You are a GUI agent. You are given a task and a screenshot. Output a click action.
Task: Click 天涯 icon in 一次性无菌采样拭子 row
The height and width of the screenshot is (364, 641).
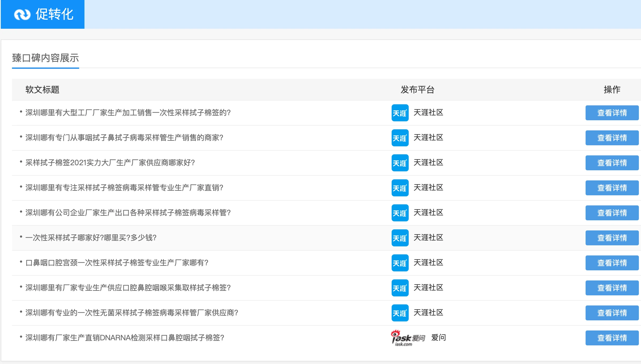click(x=400, y=313)
